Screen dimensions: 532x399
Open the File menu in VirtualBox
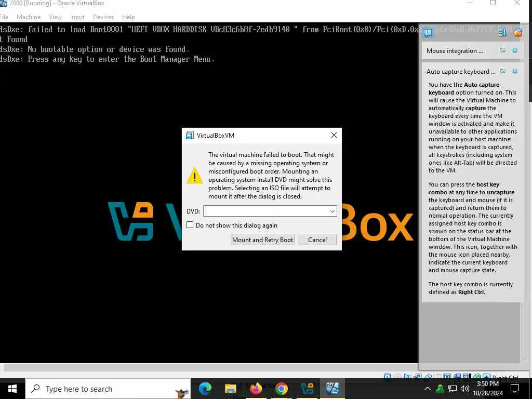click(4, 17)
